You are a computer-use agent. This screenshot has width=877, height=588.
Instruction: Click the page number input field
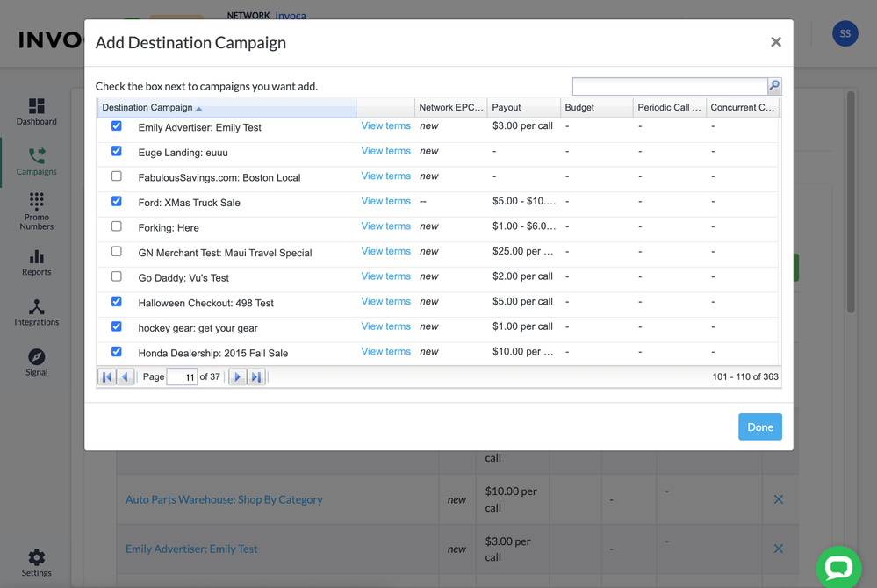(x=182, y=377)
